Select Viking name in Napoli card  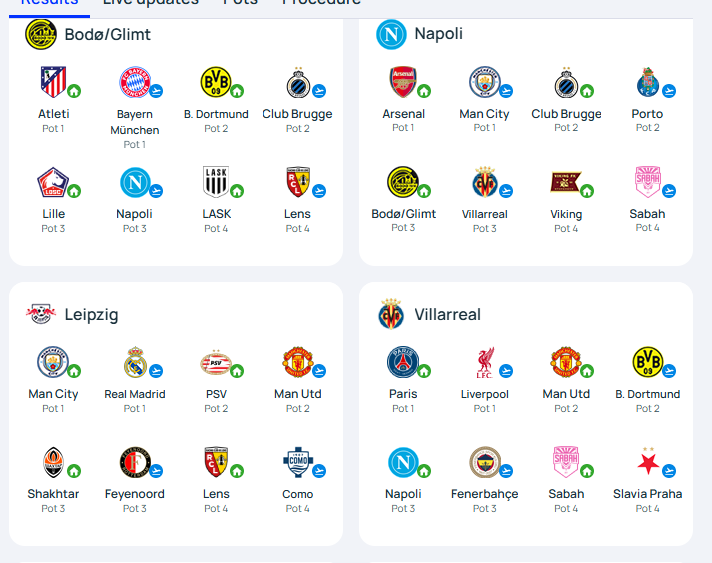566,214
